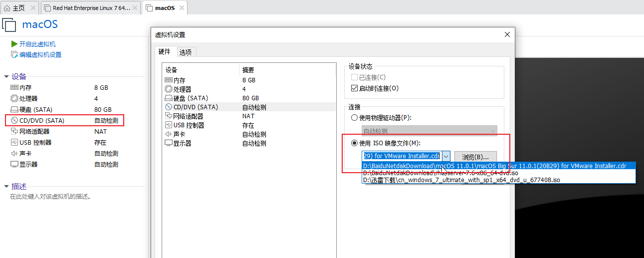This screenshot has height=258, width=644.
Task: Switch to the 选项 tab in the dialog
Action: 186,52
